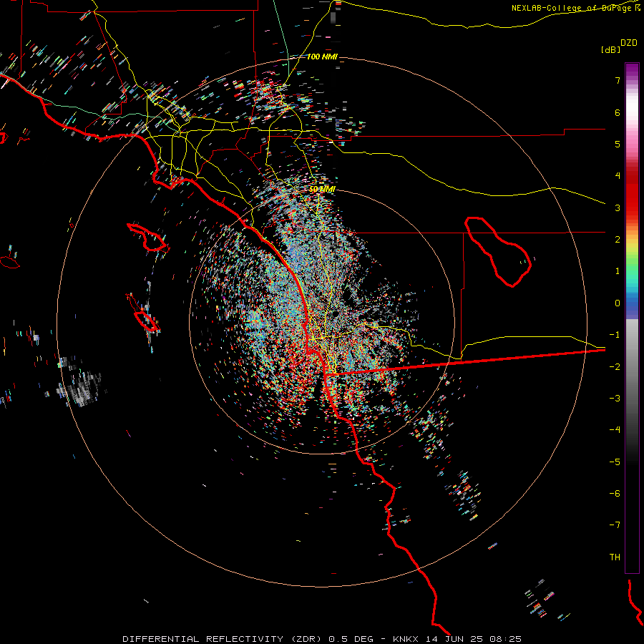644x644 pixels.
Task: Click the -6 dB scale label
Action: (615, 493)
